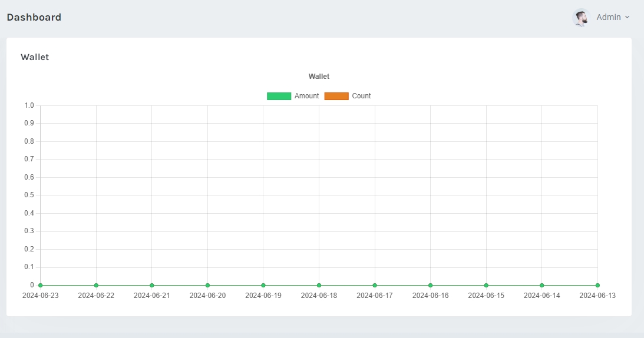Toggle the Amount series legend label
Image resolution: width=644 pixels, height=338 pixels.
pos(306,96)
